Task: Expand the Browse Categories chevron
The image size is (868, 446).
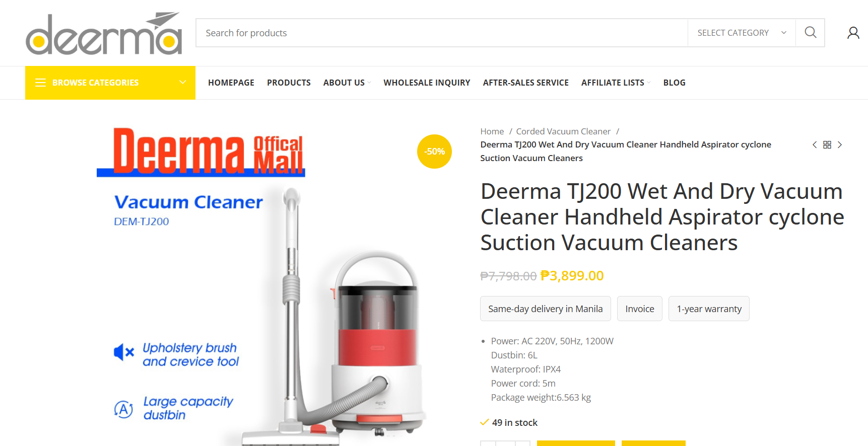Action: (183, 83)
